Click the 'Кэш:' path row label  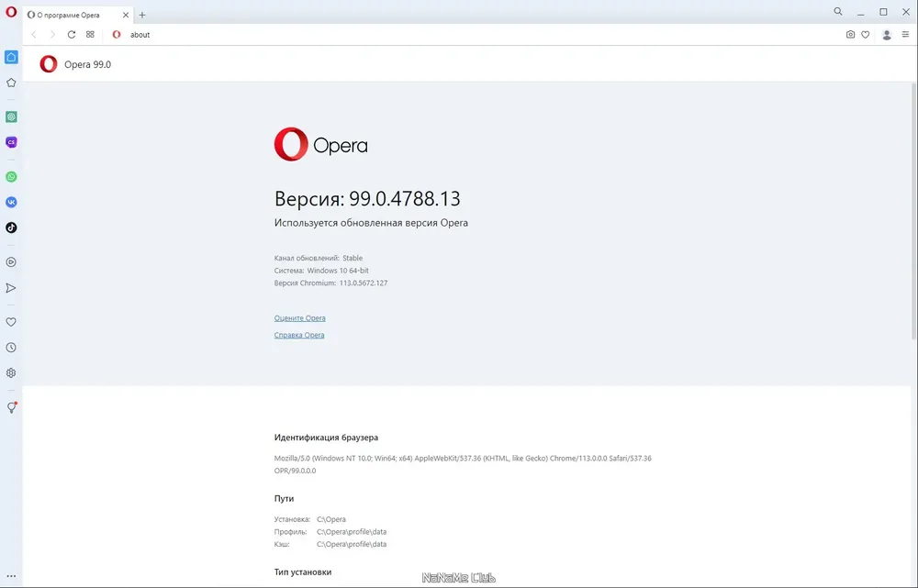click(282, 544)
